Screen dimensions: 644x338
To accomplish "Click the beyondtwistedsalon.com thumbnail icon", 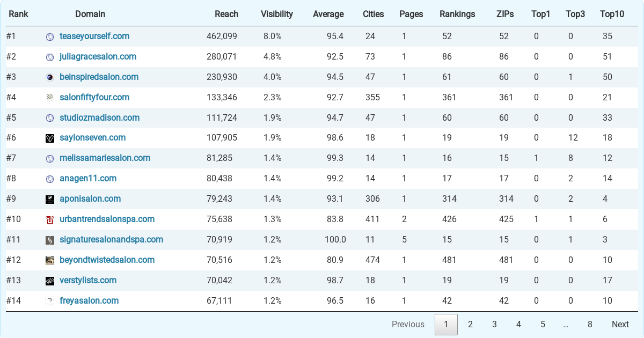I will click(50, 260).
